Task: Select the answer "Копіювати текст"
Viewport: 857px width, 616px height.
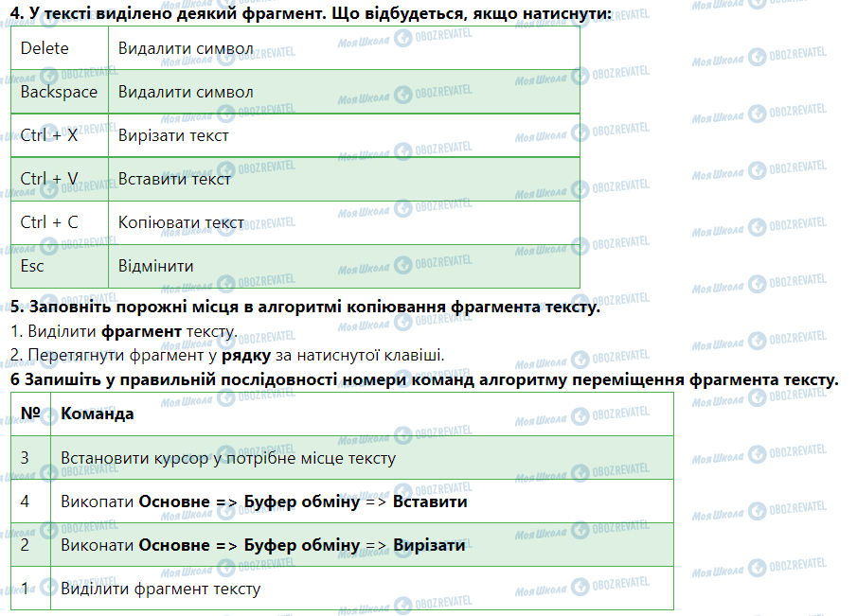Action: (181, 222)
